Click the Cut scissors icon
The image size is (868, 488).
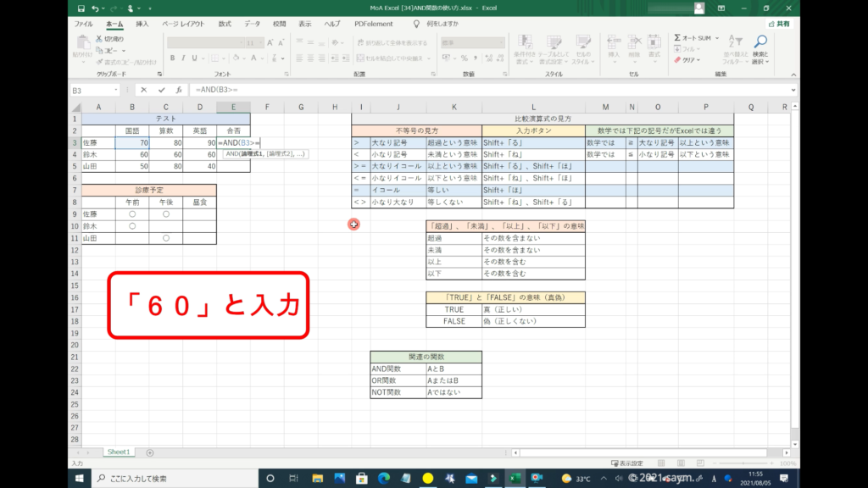pos(99,39)
